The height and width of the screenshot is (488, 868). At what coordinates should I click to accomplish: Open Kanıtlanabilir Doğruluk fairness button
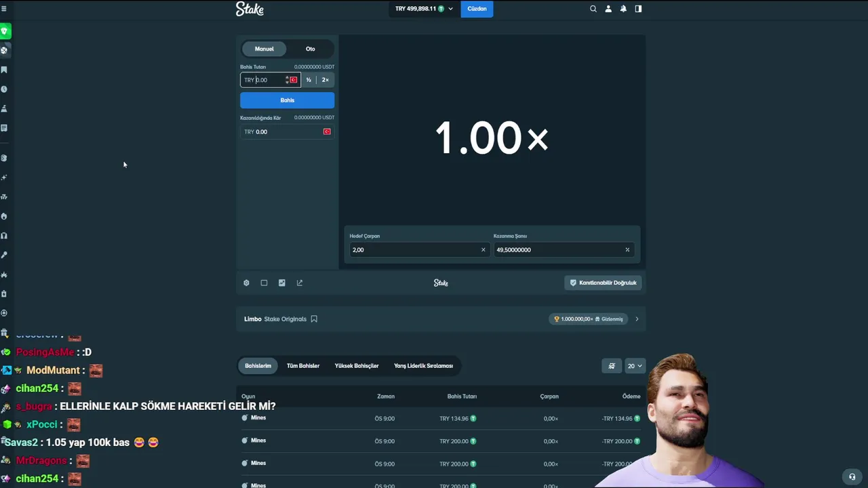(603, 283)
